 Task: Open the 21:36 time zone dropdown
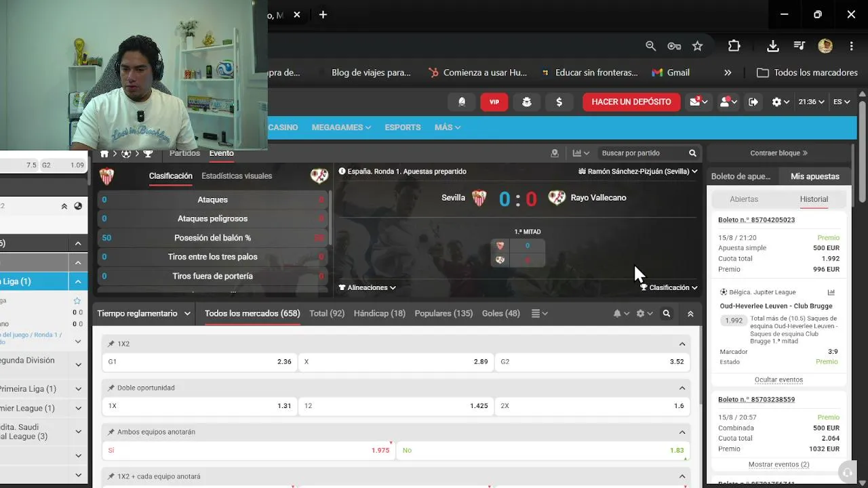(x=811, y=102)
